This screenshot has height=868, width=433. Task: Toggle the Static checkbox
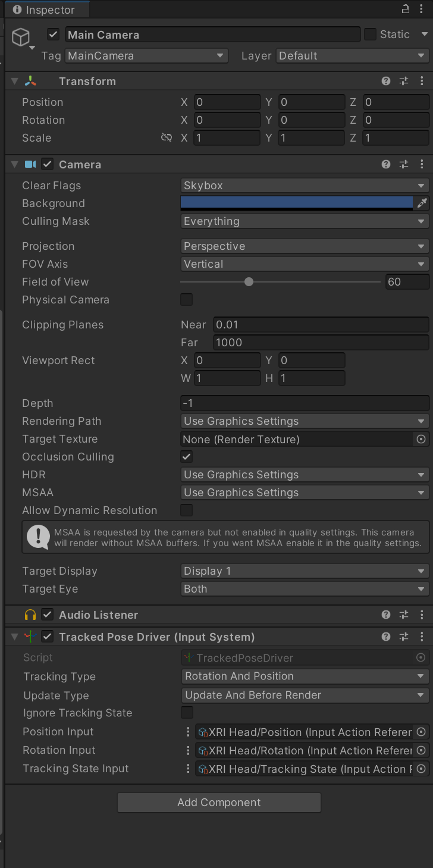click(x=371, y=35)
